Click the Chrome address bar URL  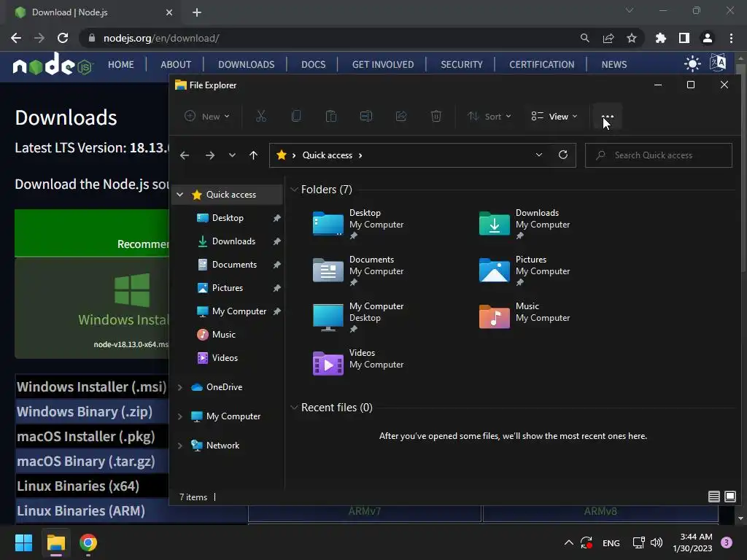click(161, 38)
